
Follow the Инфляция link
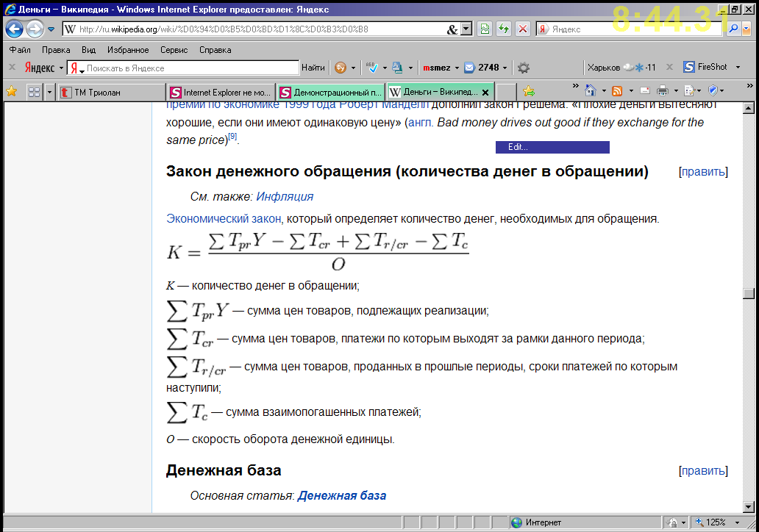[x=285, y=196]
